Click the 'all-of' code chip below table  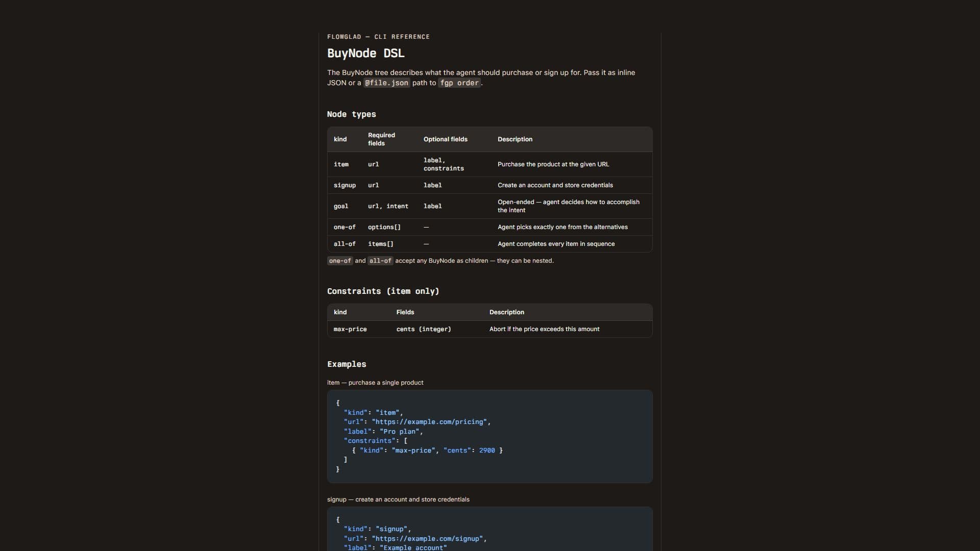pos(380,261)
